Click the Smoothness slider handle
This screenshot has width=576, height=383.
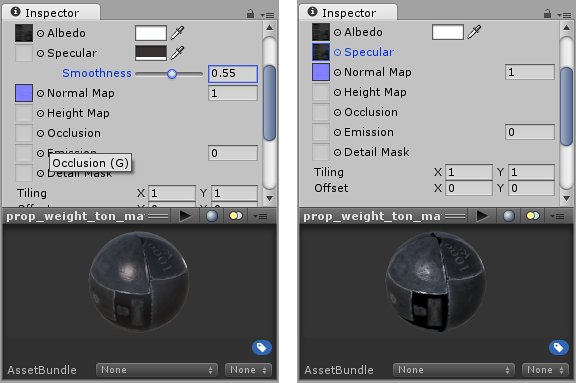(x=172, y=74)
